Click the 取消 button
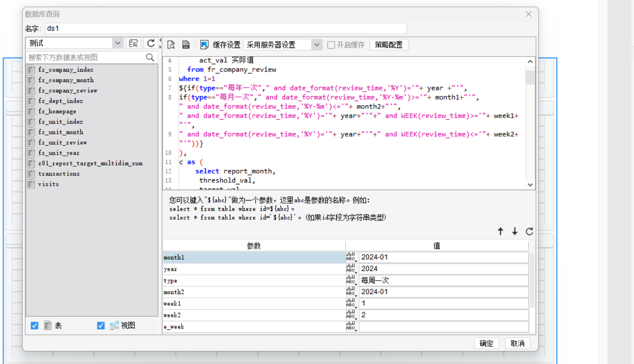The image size is (634, 364). pyautogui.click(x=517, y=343)
